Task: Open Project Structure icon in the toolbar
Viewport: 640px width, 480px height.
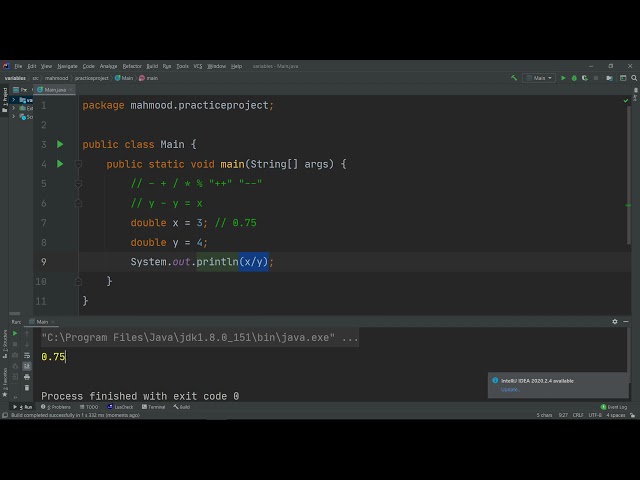Action: [x=609, y=78]
